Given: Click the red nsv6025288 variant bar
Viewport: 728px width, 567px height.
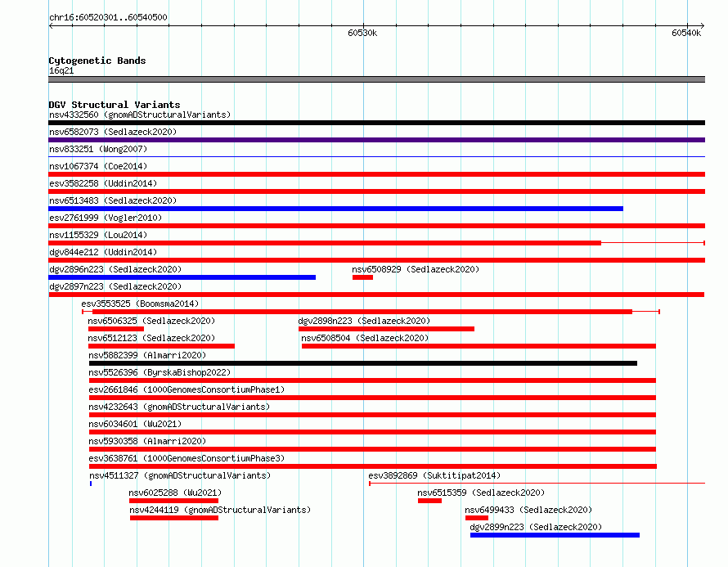Looking at the screenshot, I should click(173, 501).
